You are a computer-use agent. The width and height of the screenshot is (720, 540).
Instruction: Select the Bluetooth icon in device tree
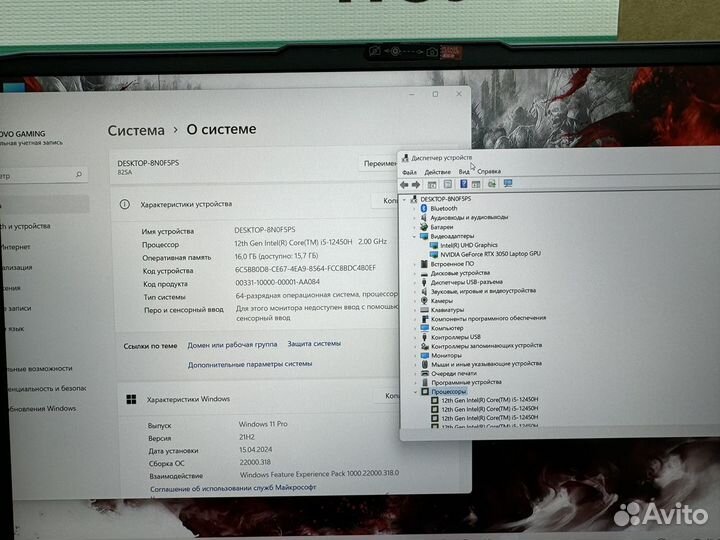[424, 208]
